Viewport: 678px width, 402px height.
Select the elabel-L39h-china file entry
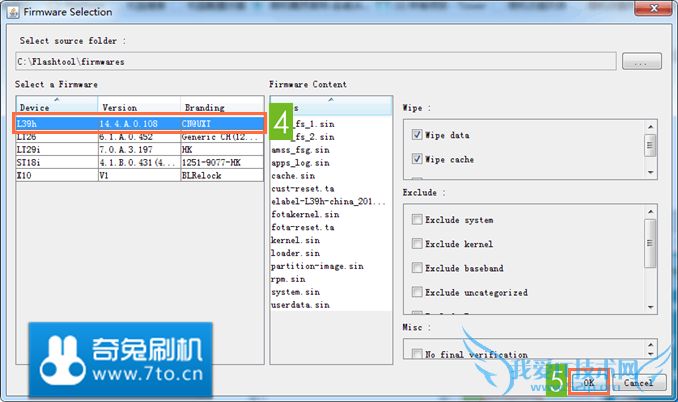(x=328, y=202)
